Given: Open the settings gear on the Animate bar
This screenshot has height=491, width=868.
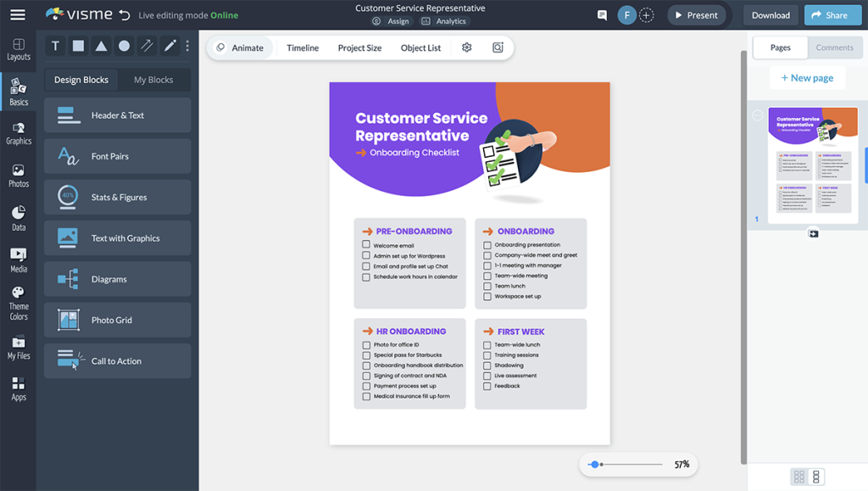Looking at the screenshot, I should point(465,47).
